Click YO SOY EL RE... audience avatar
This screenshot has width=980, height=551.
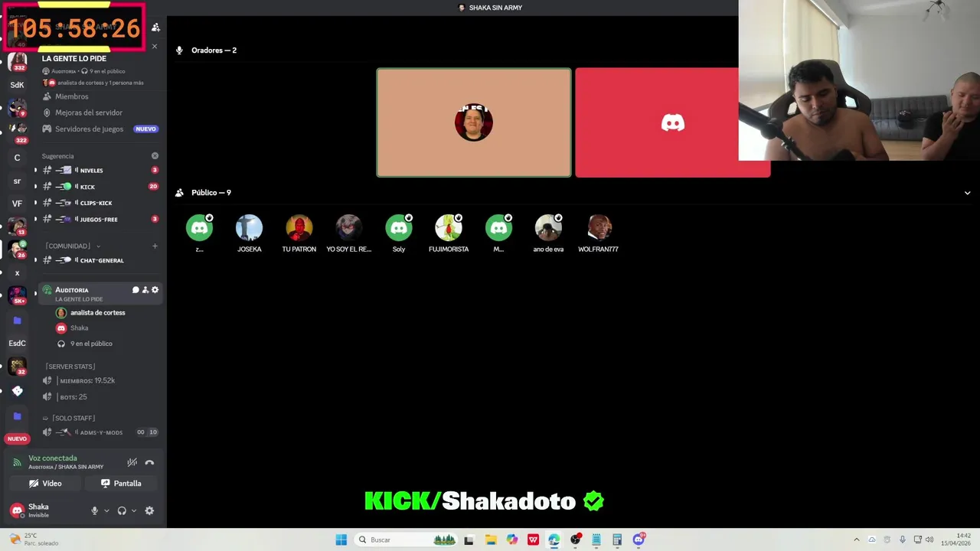(x=348, y=228)
